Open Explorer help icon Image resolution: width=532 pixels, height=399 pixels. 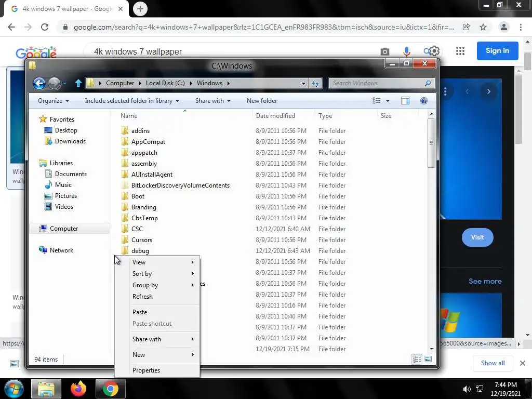(x=424, y=101)
